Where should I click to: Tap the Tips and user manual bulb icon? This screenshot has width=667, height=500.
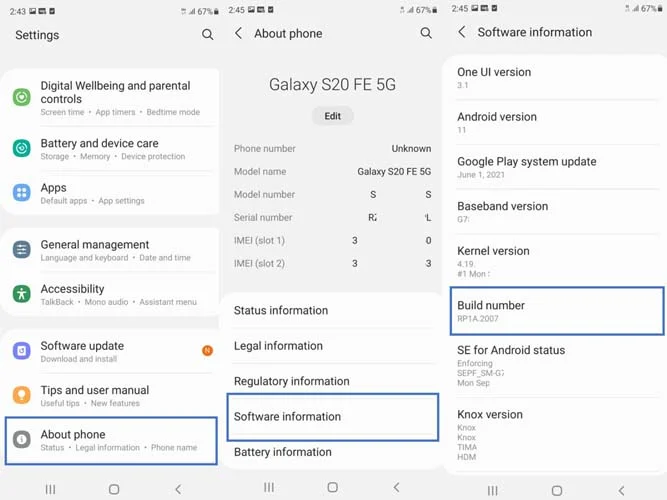(x=22, y=395)
